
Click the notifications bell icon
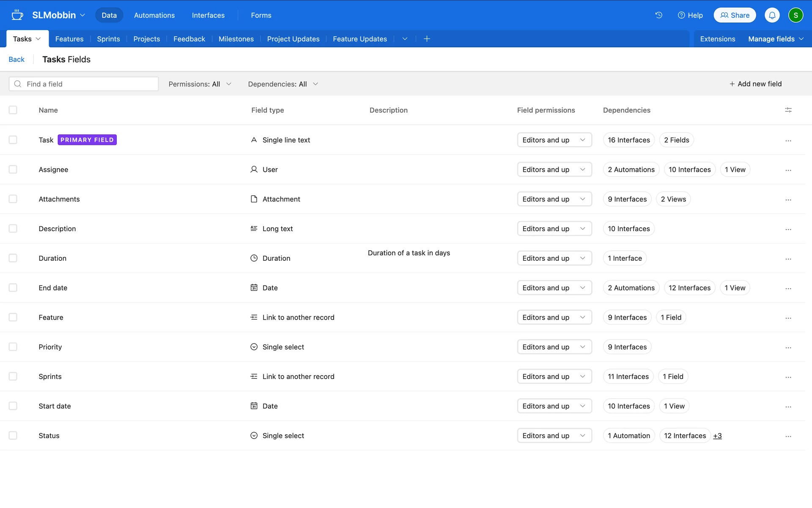coord(772,15)
